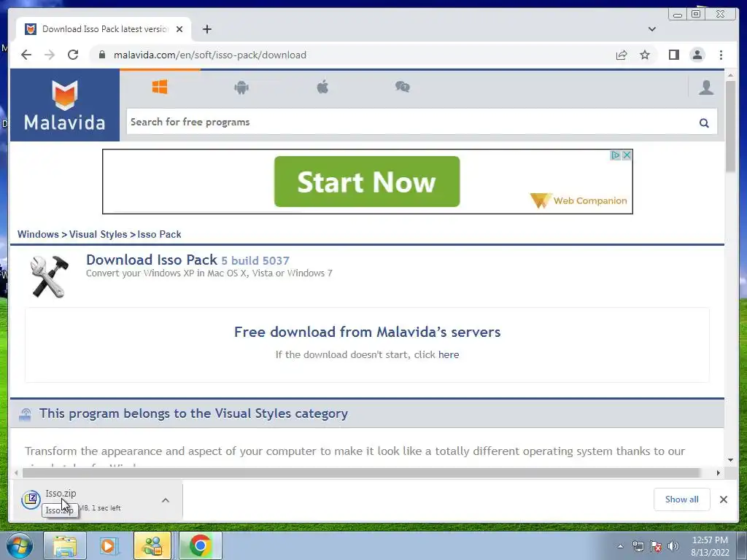Open the Apple Mac platform section icon
Viewport: 747px width, 560px height.
point(322,87)
